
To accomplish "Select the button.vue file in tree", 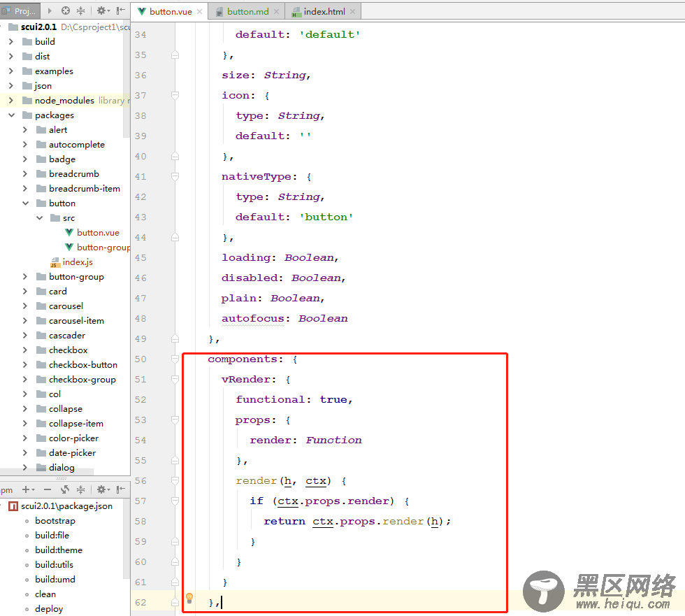I will point(98,232).
